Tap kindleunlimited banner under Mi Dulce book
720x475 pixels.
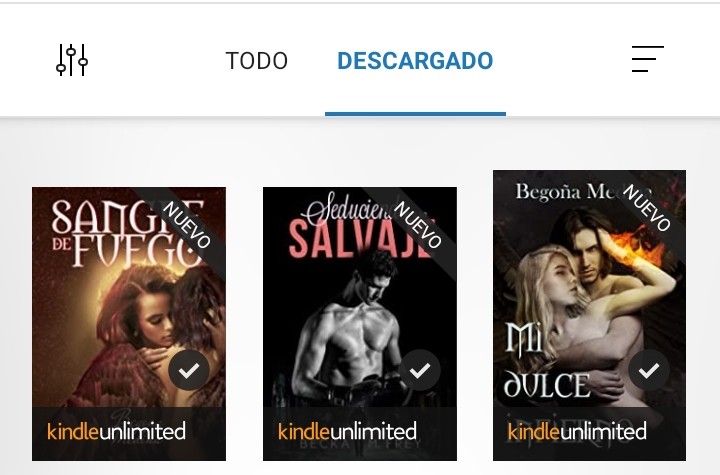590,433
